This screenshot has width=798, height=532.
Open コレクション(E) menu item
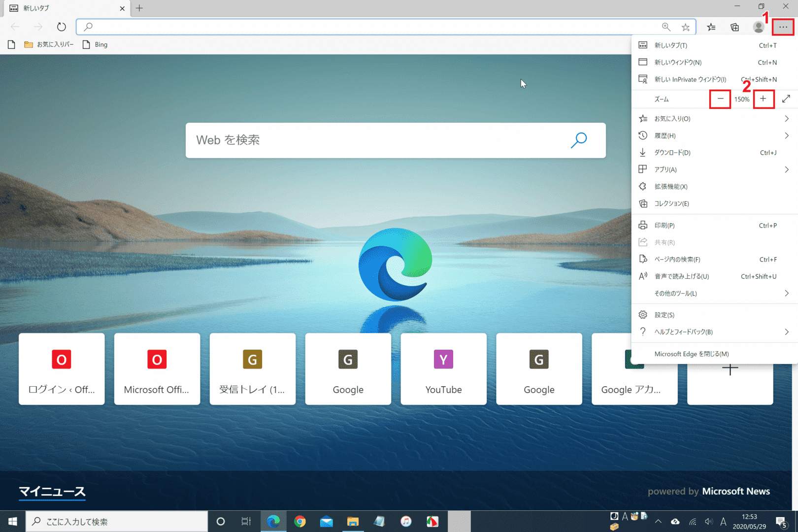click(714, 203)
